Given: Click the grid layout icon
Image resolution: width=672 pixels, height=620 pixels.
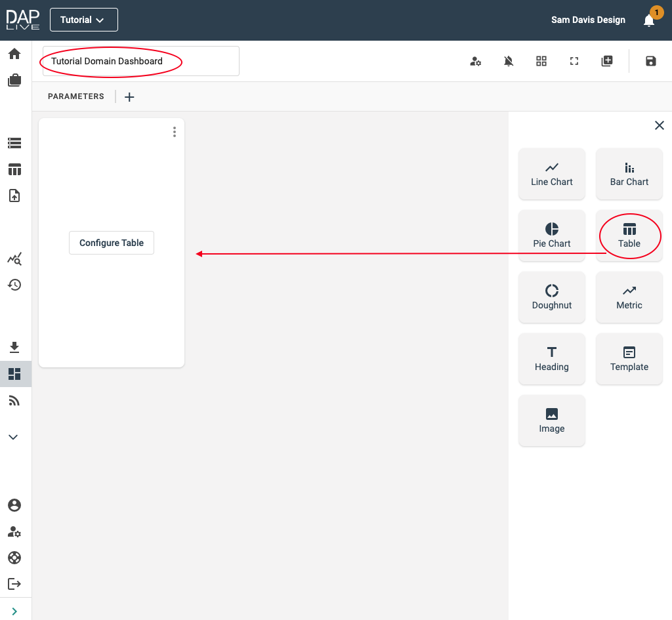Looking at the screenshot, I should pos(541,61).
